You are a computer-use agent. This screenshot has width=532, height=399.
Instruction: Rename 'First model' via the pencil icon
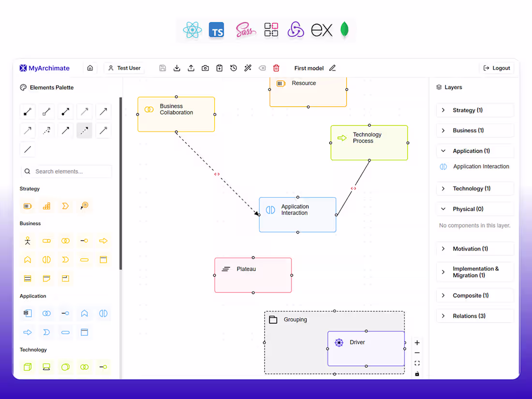pos(333,68)
